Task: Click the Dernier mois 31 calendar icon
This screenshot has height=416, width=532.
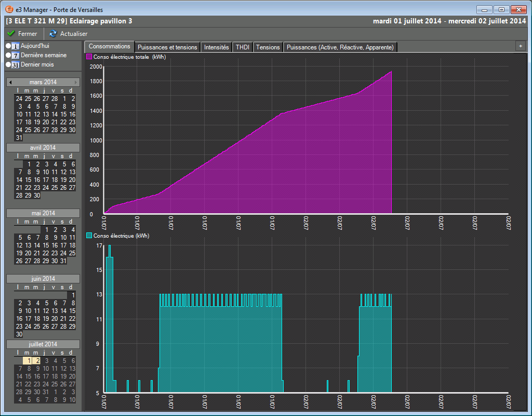Action: tap(15, 64)
